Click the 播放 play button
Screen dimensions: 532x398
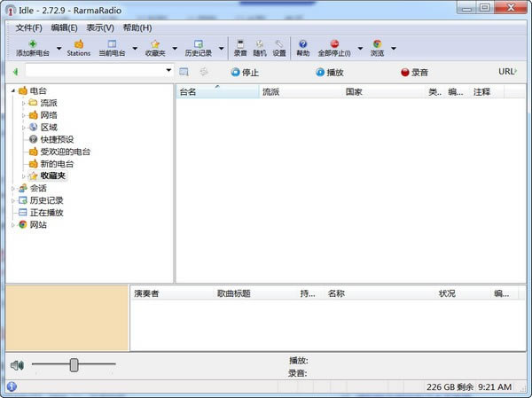(330, 73)
